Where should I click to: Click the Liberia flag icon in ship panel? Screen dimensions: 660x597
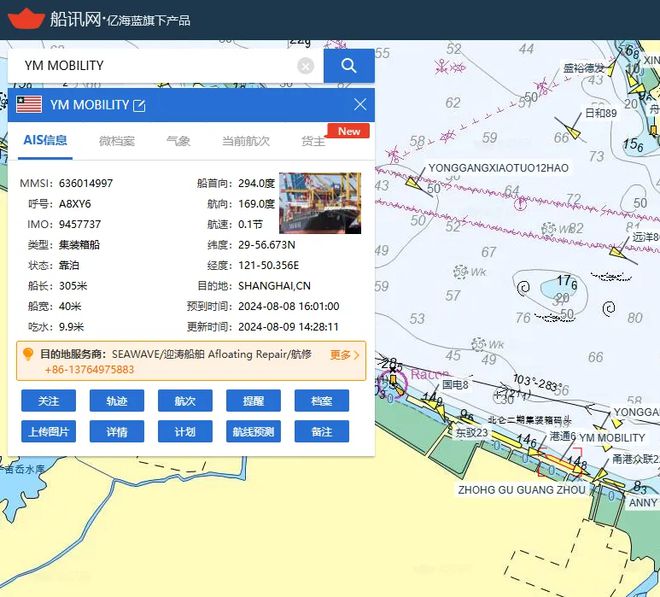29,104
